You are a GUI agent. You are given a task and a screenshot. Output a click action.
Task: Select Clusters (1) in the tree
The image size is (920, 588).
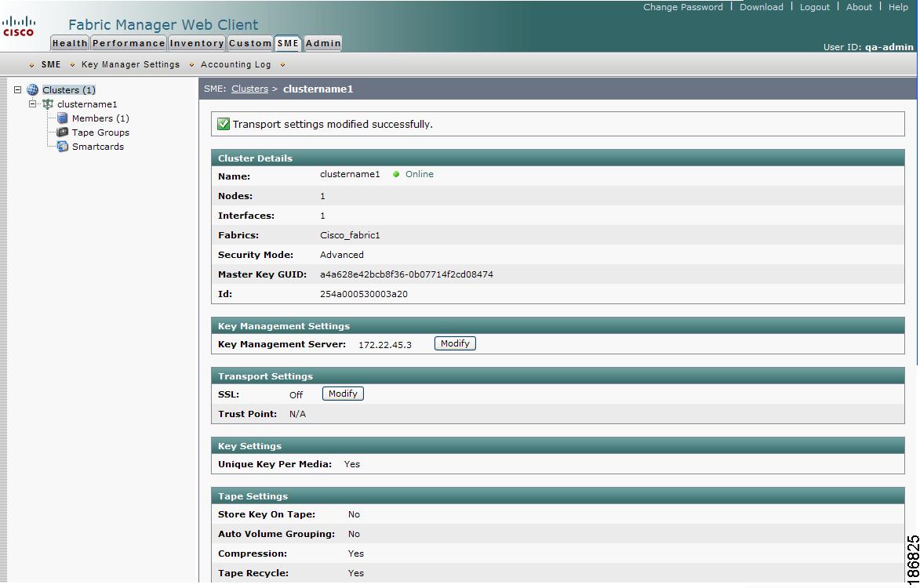69,89
